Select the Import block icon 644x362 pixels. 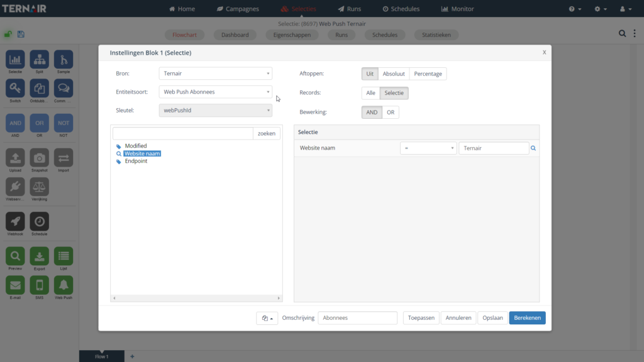click(64, 158)
